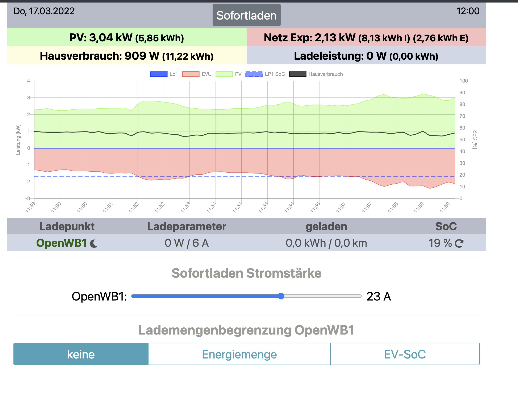
Task: Toggle the Lp1 legend swatch
Action: point(158,74)
